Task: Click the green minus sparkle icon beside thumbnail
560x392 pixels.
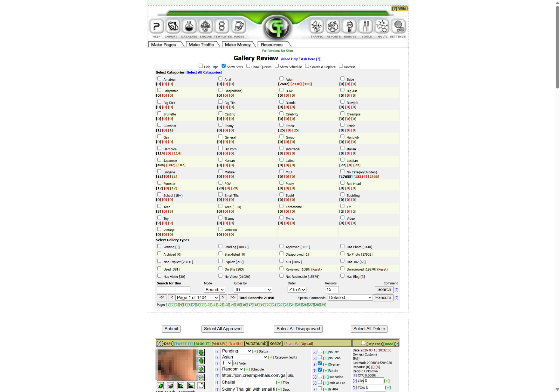Action: (201, 377)
